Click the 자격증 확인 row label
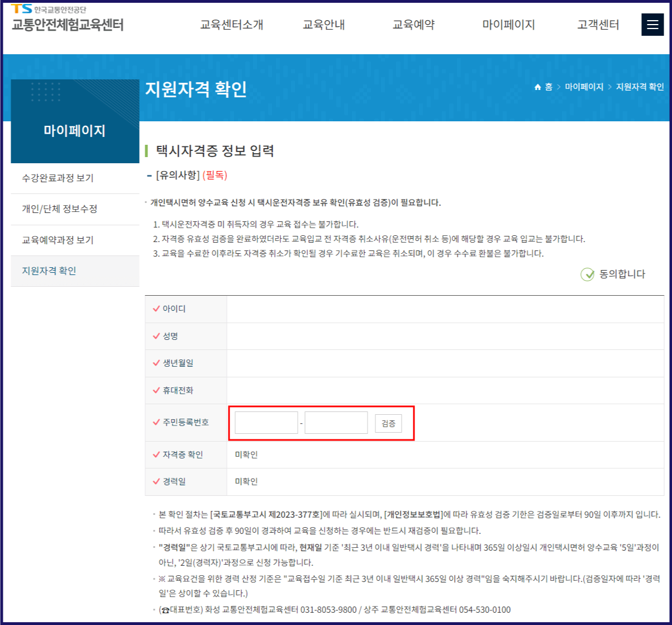This screenshot has height=625, width=672. [x=183, y=454]
